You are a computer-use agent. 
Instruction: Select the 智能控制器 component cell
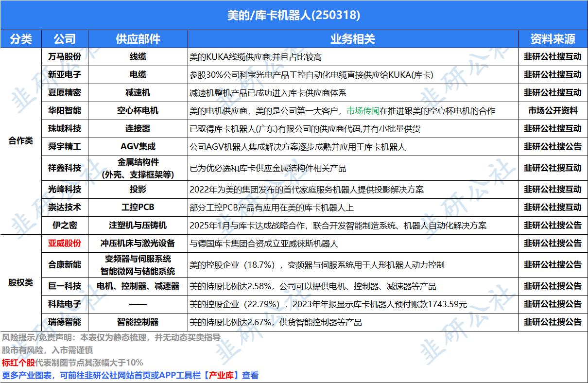click(x=138, y=322)
